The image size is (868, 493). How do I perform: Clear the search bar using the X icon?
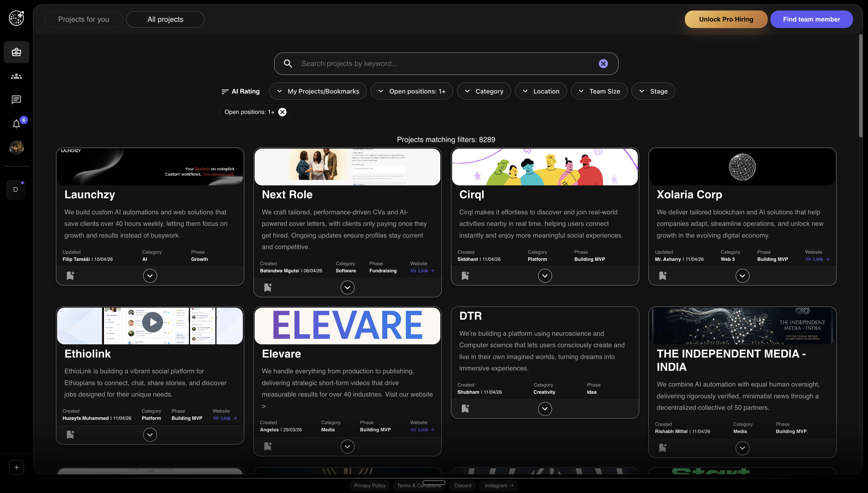point(603,63)
